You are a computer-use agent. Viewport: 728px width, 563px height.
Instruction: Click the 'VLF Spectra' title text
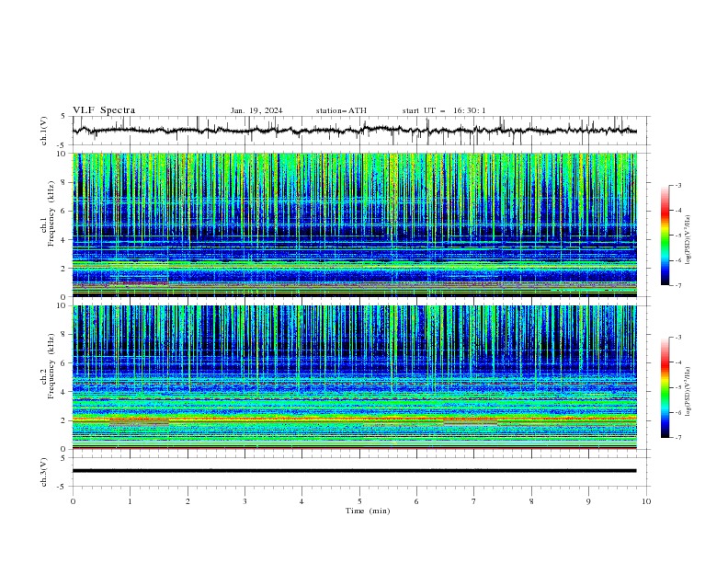pyautogui.click(x=104, y=110)
